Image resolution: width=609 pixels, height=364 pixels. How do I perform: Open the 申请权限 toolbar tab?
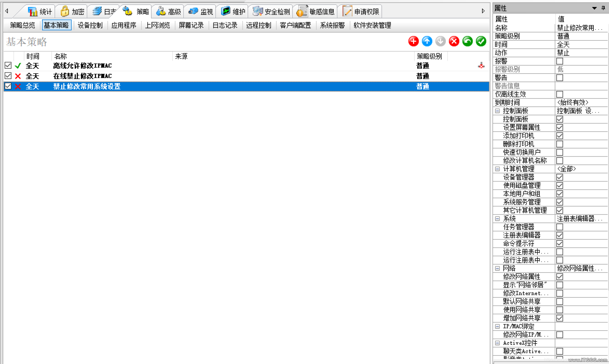[361, 12]
